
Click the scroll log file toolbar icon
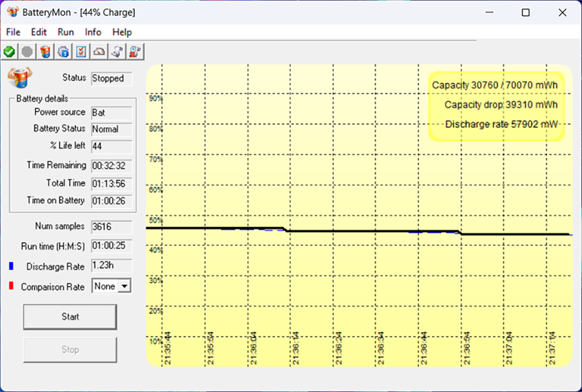tap(117, 52)
